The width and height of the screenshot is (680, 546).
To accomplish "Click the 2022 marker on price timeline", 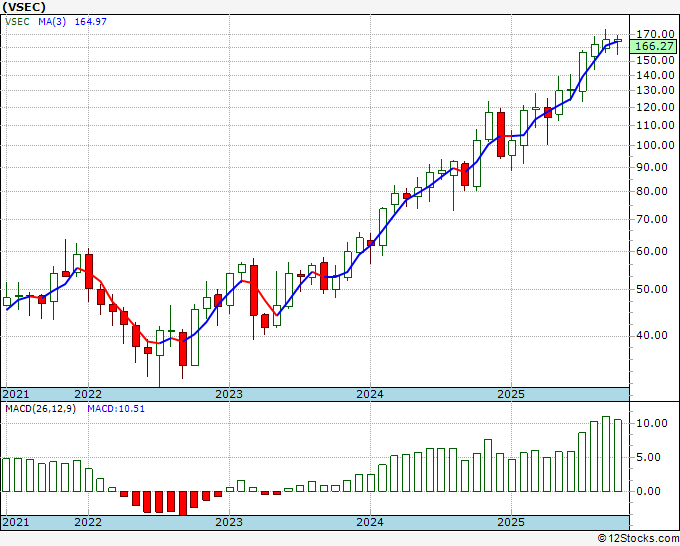I will tap(88, 394).
